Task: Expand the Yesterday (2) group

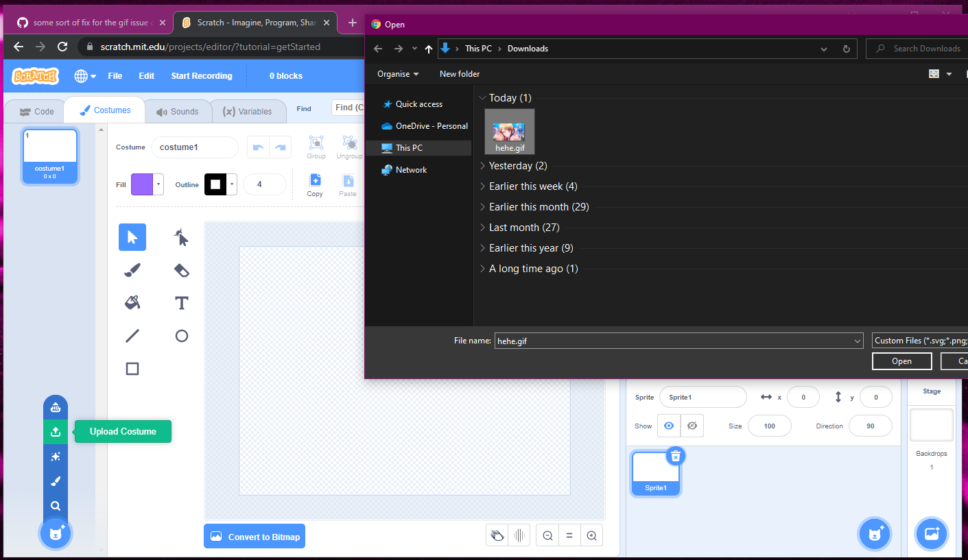Action: [482, 166]
